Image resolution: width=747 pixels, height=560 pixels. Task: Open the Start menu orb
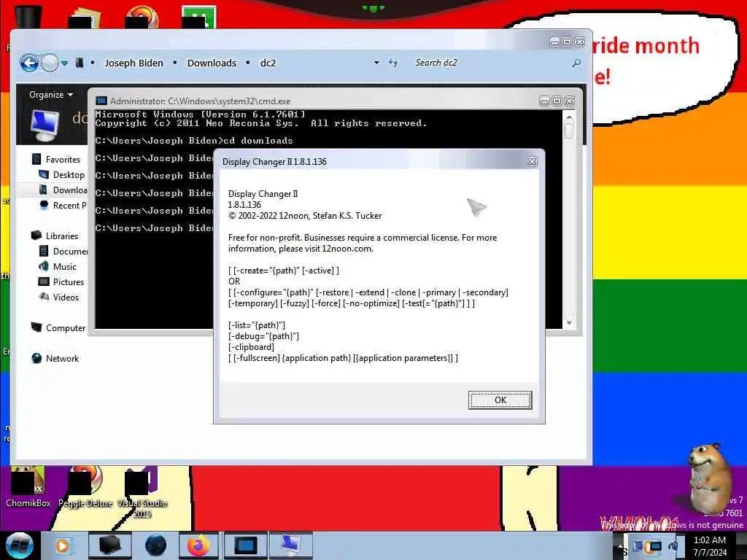tap(19, 545)
